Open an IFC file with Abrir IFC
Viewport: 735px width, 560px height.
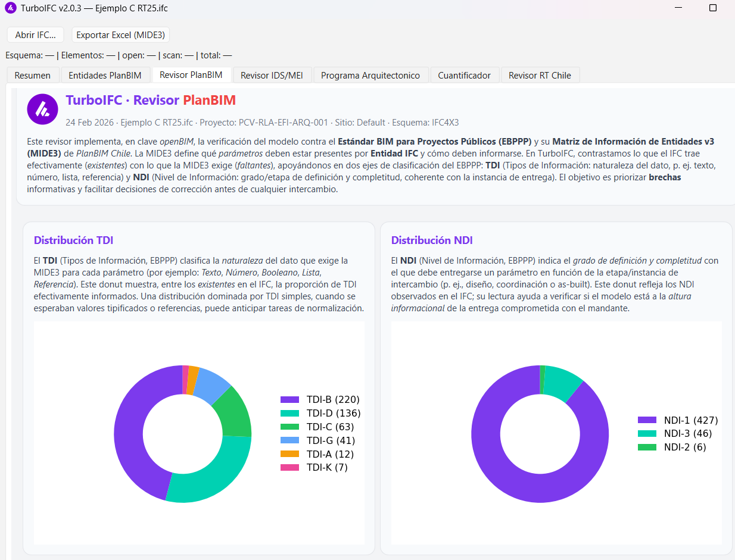coord(35,35)
